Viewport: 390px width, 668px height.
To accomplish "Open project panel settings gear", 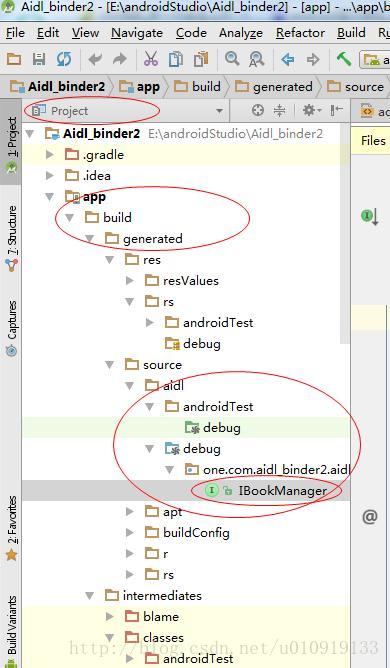I will click(312, 111).
